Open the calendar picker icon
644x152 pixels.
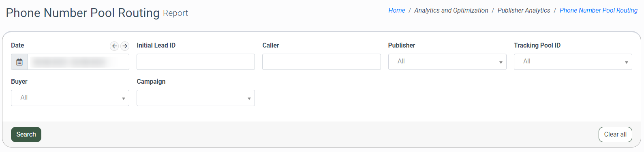pos(19,62)
